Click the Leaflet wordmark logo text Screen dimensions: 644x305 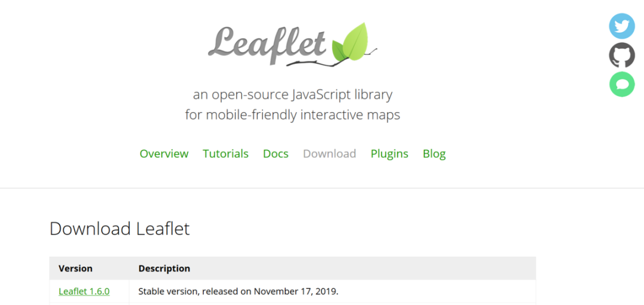click(x=268, y=44)
